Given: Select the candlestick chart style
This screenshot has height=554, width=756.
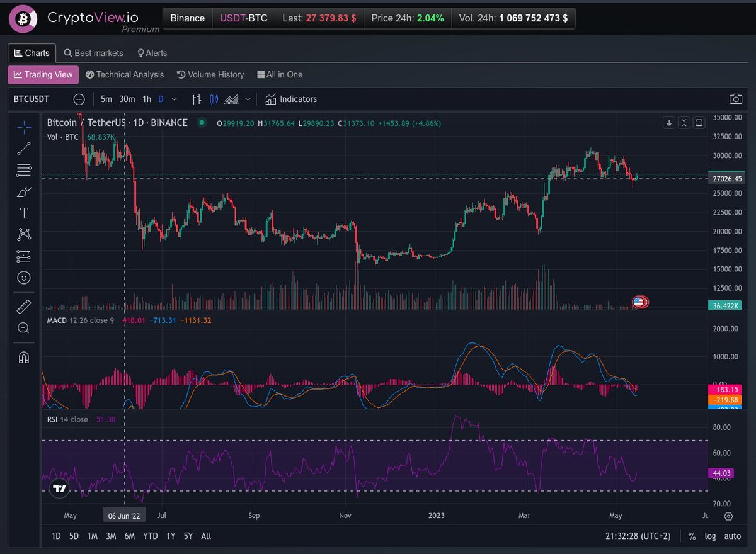Looking at the screenshot, I should click(x=214, y=99).
